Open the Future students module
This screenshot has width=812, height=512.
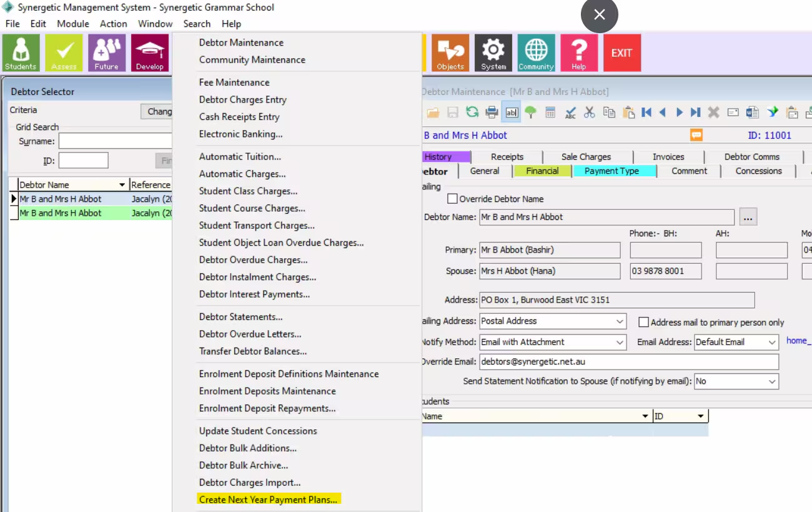pyautogui.click(x=107, y=53)
